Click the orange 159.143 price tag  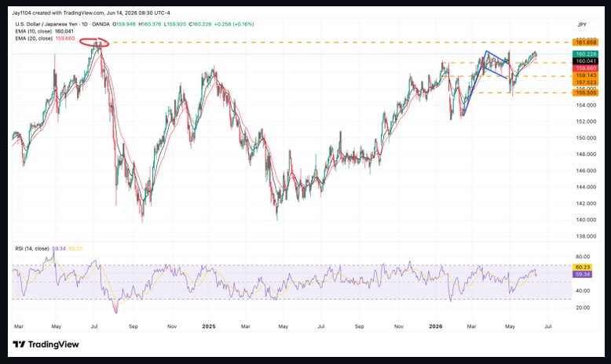(x=585, y=75)
